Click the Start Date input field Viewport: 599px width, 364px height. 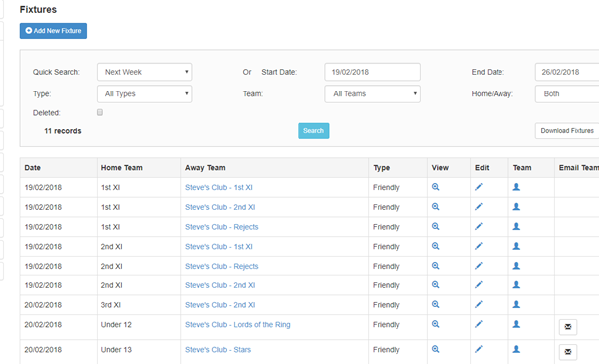click(372, 72)
